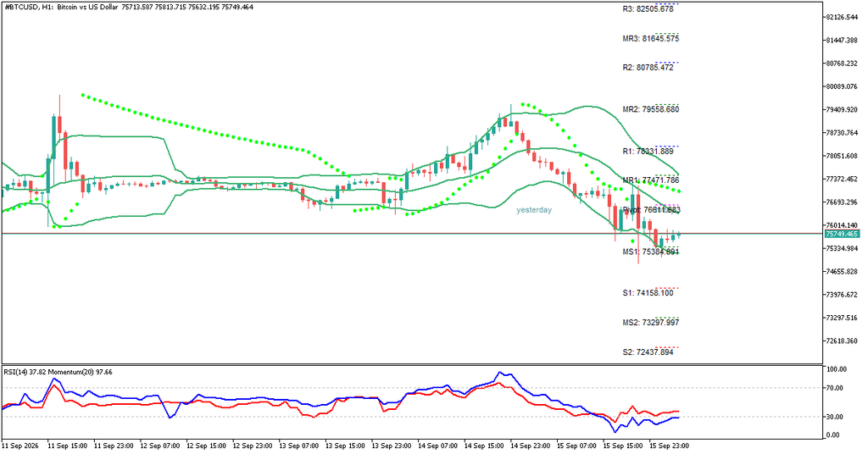Click the '13 Sep 15:00' time axis label
Viewport: 868px width, 454px height.
coord(346,446)
